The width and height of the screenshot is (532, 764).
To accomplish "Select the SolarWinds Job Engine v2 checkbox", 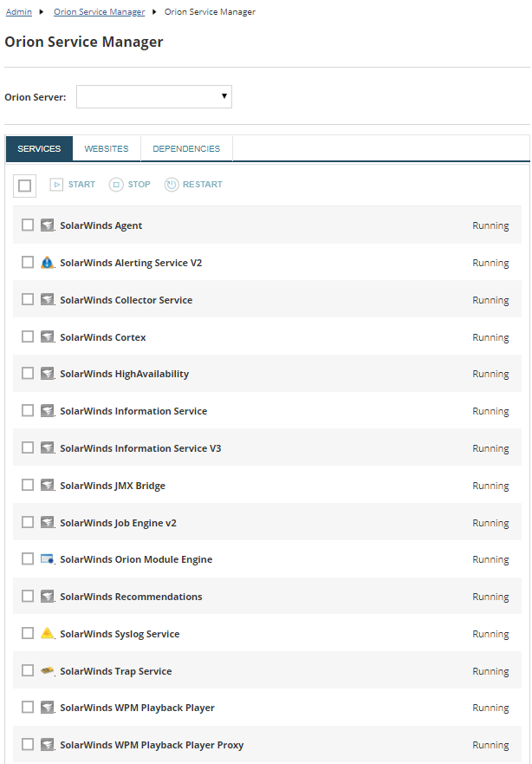I will tap(27, 521).
